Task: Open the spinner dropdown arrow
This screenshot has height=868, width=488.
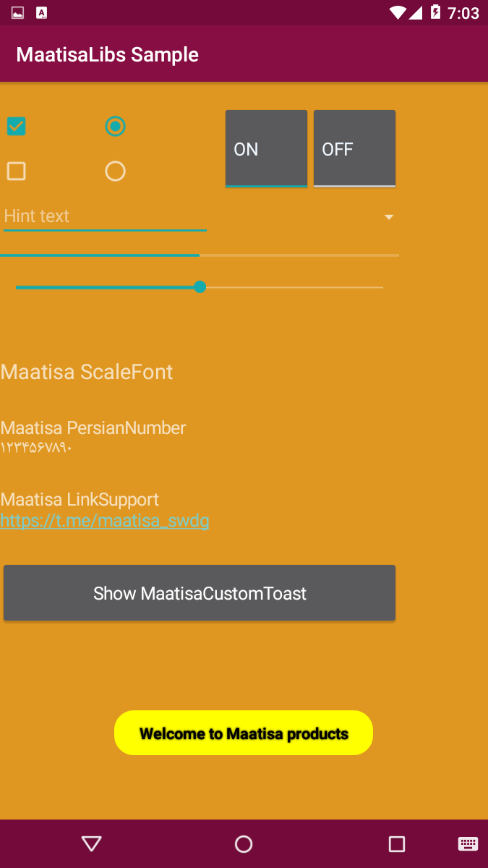Action: tap(389, 216)
